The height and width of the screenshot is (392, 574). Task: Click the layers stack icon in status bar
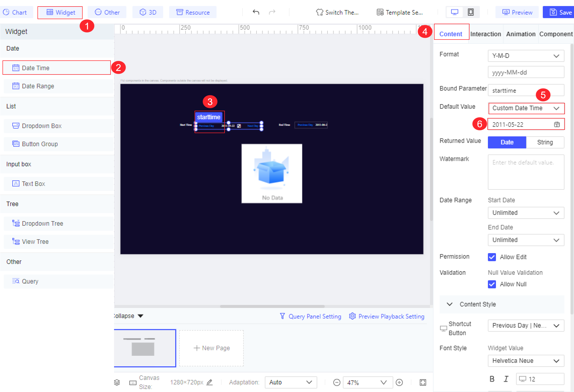click(117, 382)
